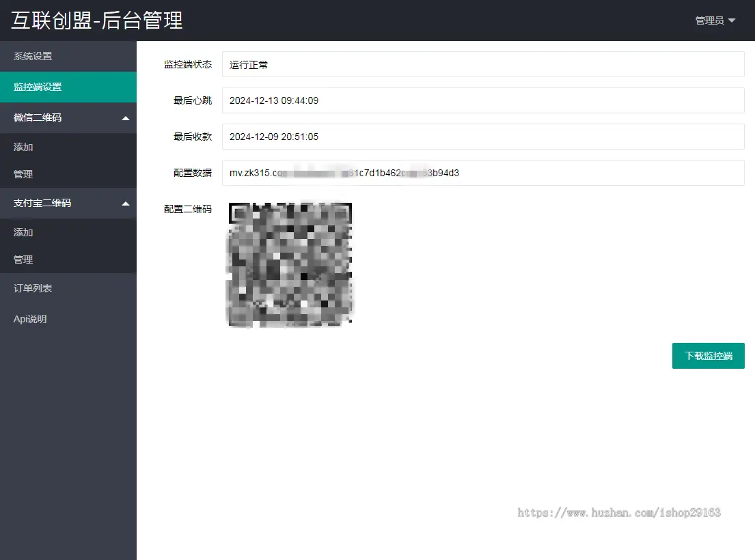Image resolution: width=755 pixels, height=560 pixels.
Task: Collapse the 微信二维码 section arrow
Action: coord(126,118)
